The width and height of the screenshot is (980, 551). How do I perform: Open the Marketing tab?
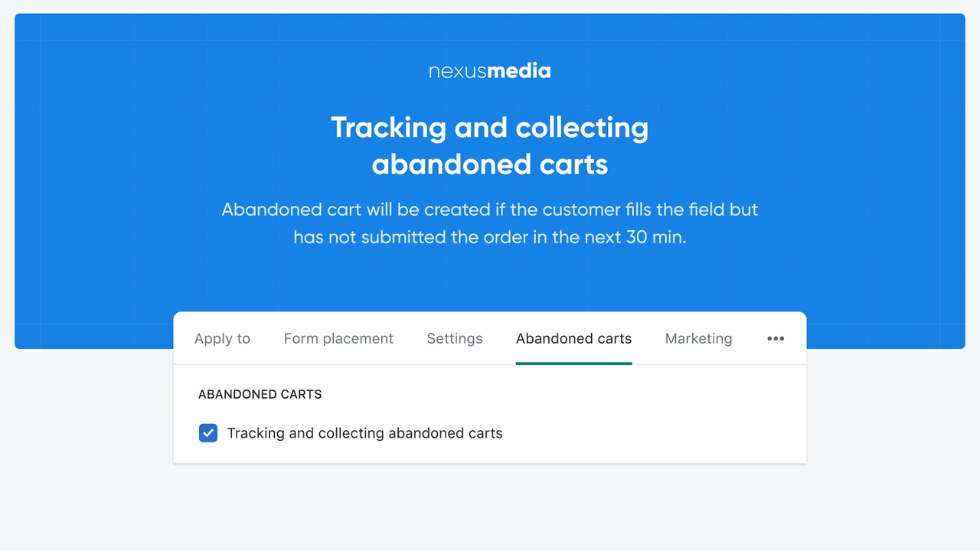[698, 338]
